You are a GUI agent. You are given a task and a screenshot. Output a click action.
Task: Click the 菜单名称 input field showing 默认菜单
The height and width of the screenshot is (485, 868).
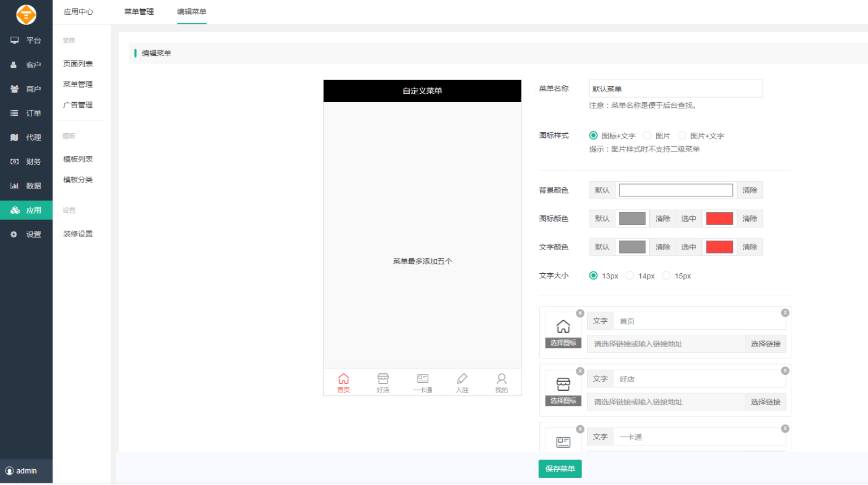675,89
